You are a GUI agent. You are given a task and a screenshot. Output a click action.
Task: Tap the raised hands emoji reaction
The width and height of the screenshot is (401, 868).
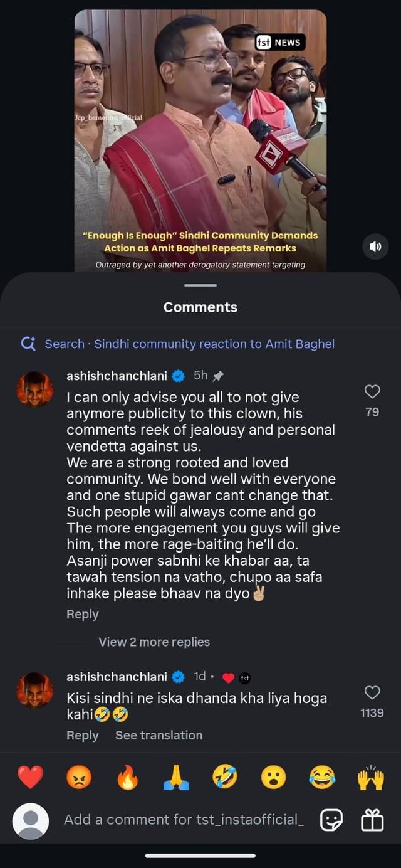coord(370,778)
